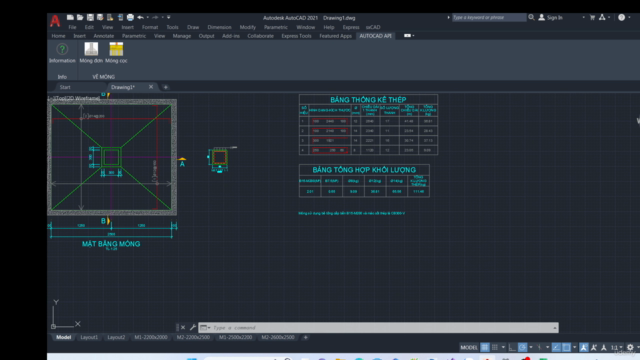
Task: Click the Save As icon
Action: [100, 18]
